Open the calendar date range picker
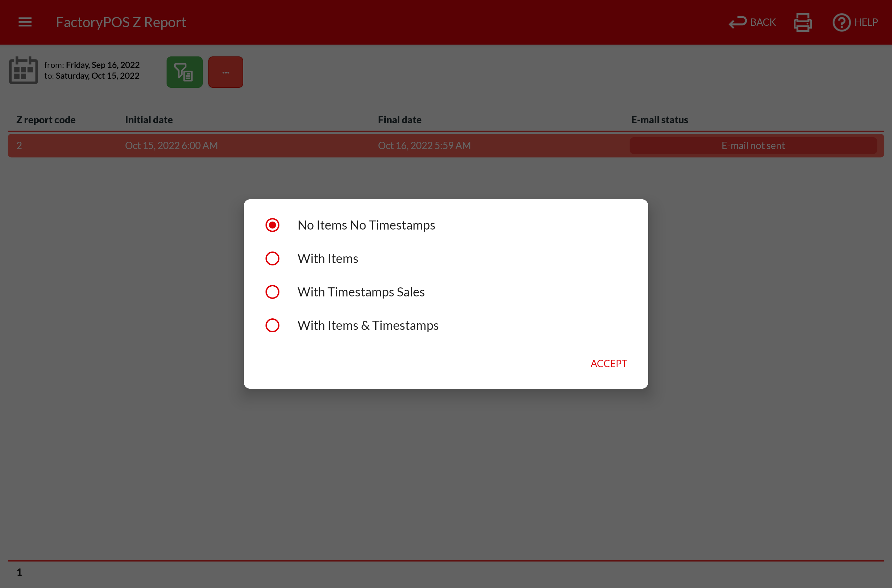This screenshot has height=588, width=892. tap(23, 70)
